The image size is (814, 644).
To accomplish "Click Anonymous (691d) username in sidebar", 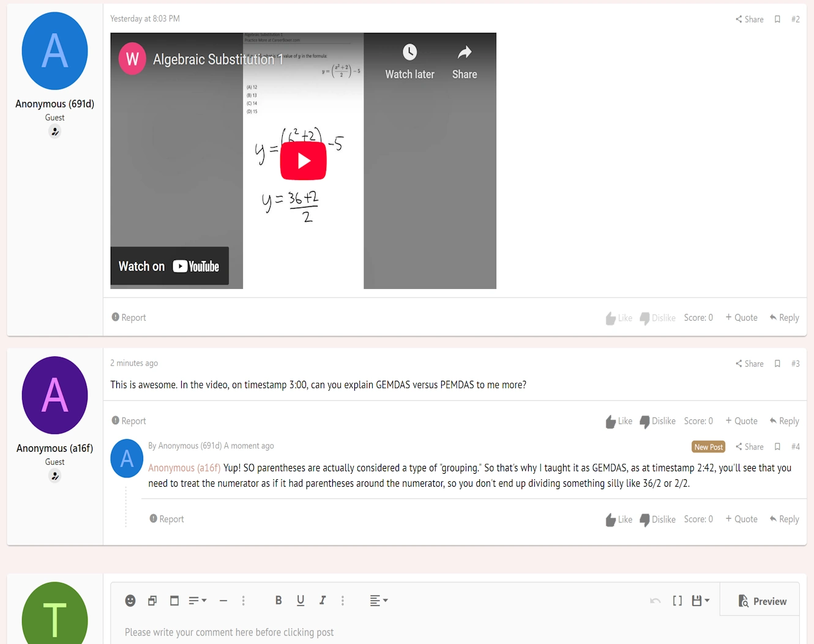I will tap(54, 104).
